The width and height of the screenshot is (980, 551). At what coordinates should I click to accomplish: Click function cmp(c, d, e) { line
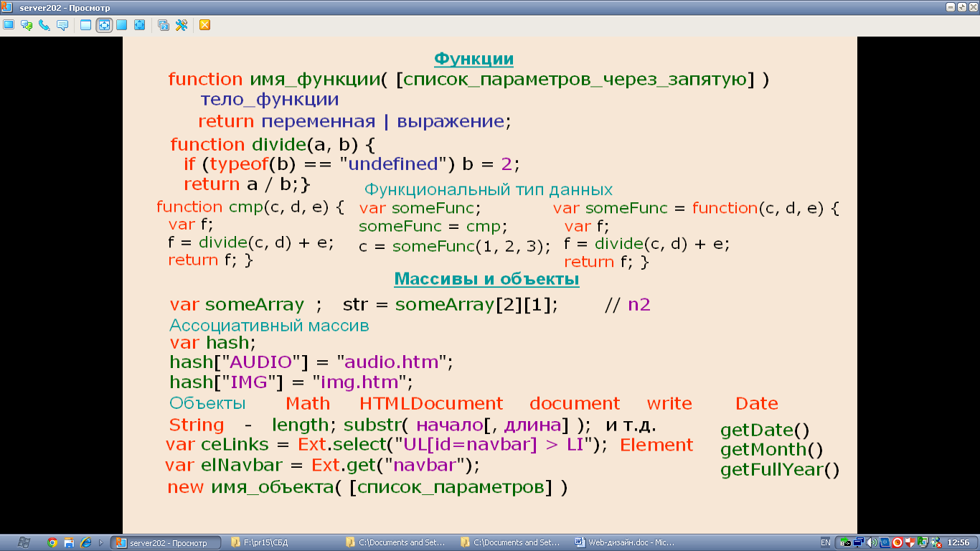(250, 207)
